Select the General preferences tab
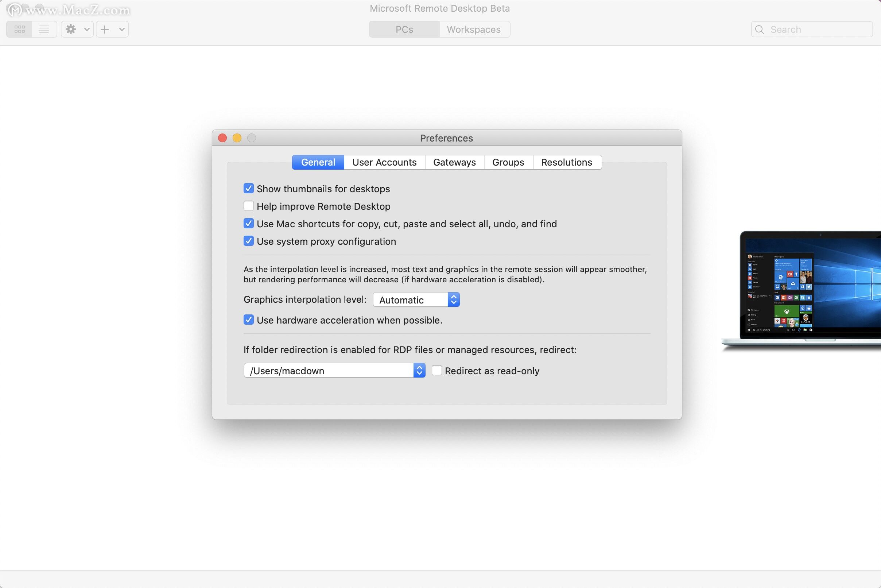 pyautogui.click(x=318, y=162)
